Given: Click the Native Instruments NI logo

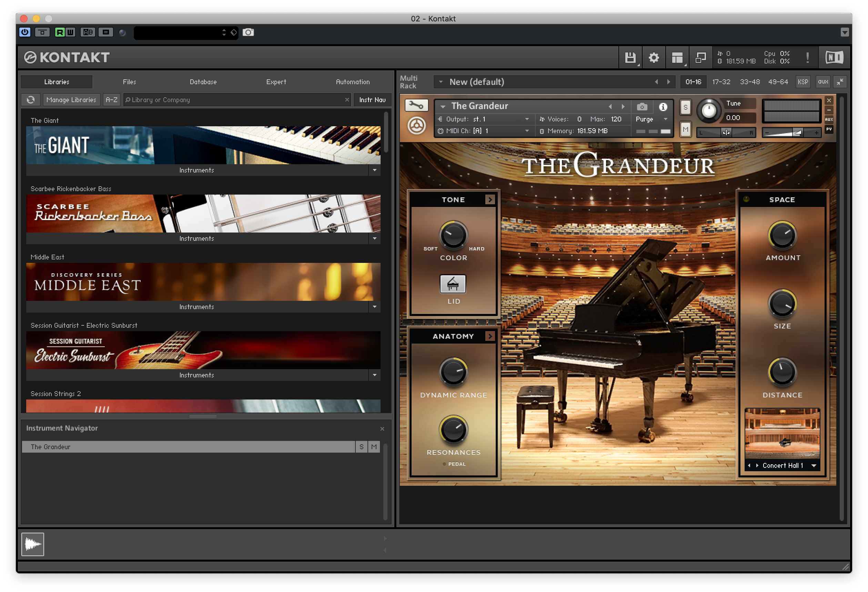Looking at the screenshot, I should pyautogui.click(x=834, y=58).
